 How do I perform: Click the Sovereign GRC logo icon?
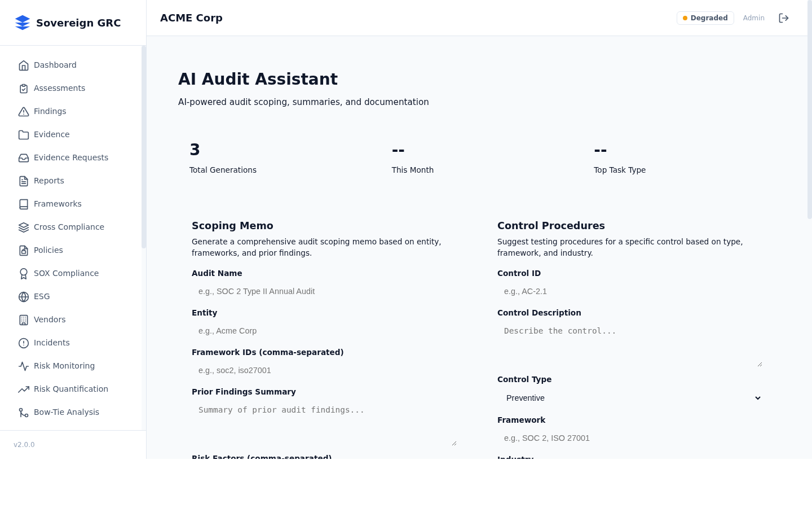23,23
